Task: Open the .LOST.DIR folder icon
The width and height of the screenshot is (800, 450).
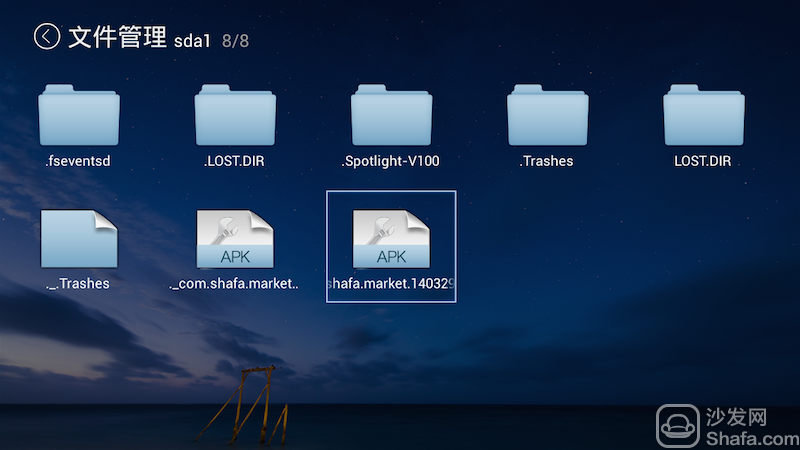Action: (x=235, y=115)
